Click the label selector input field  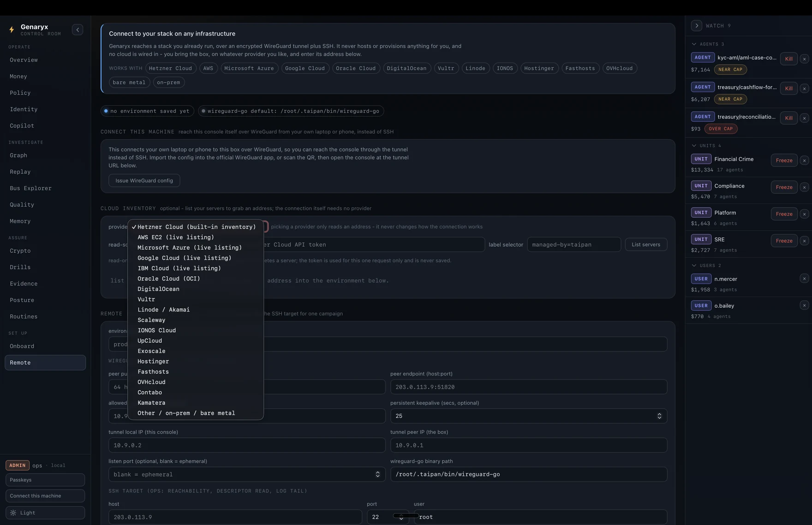click(574, 245)
